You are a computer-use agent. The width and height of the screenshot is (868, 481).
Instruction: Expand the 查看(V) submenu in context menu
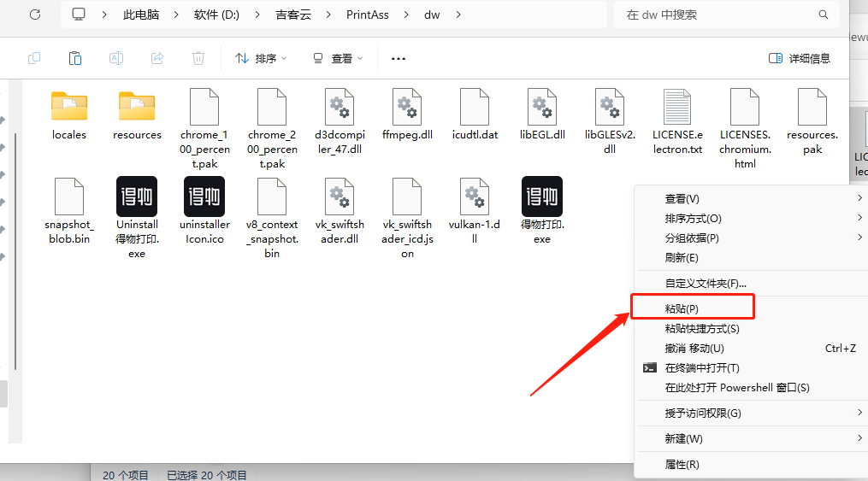pyautogui.click(x=752, y=198)
